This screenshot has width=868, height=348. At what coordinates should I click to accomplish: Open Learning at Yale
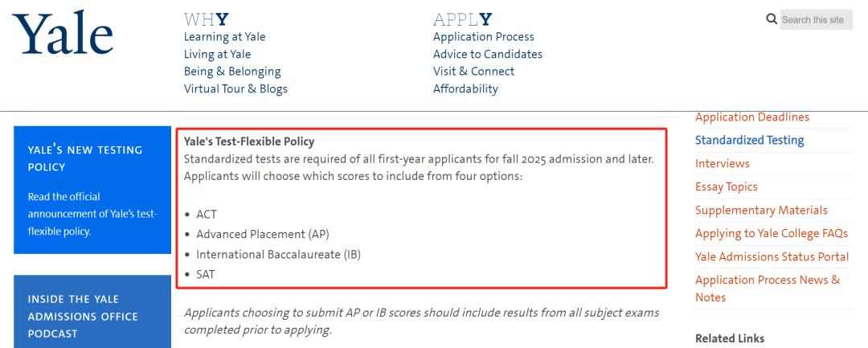point(225,37)
